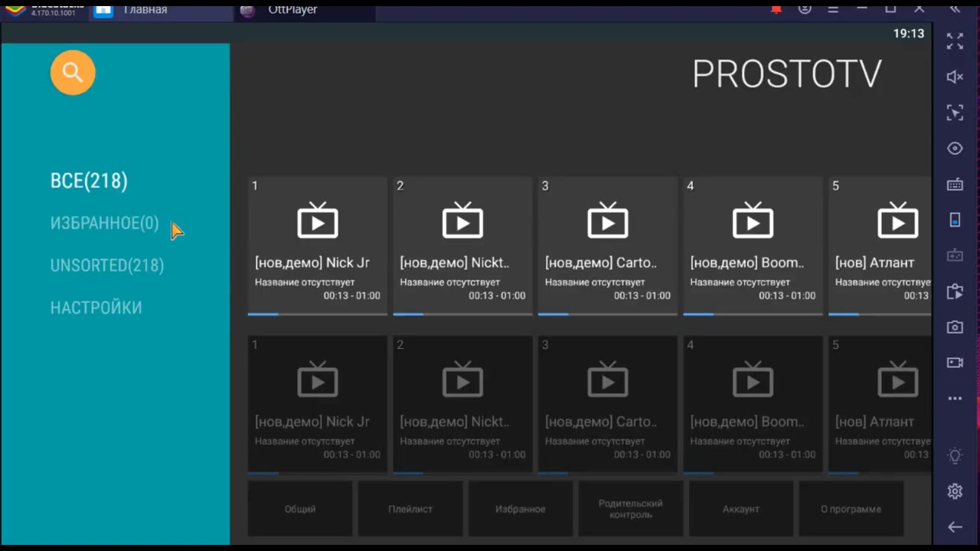Open НАСТРОЙКИ in the side menu
This screenshot has width=980, height=551.
coord(96,308)
